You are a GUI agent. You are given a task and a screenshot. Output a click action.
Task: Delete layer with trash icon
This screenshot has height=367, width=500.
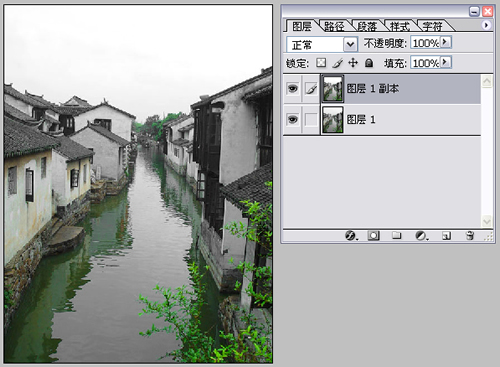(x=470, y=236)
